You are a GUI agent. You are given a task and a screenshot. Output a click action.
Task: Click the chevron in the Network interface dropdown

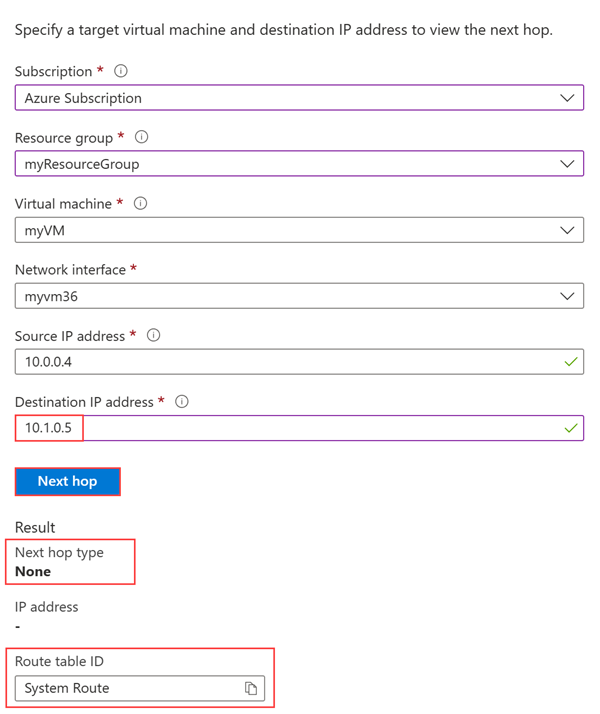tap(567, 296)
